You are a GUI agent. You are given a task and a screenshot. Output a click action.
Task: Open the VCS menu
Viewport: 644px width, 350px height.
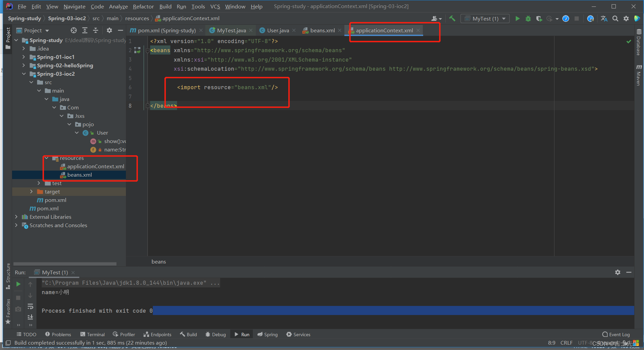215,6
